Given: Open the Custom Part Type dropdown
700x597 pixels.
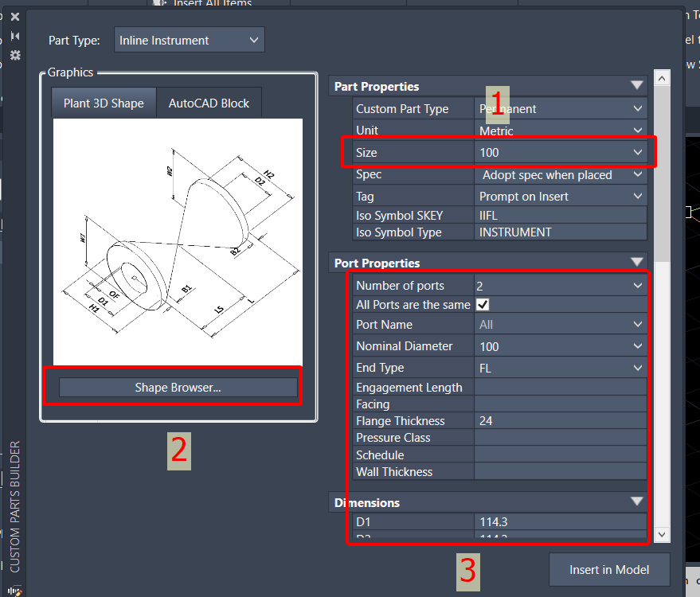Looking at the screenshot, I should pos(636,108).
